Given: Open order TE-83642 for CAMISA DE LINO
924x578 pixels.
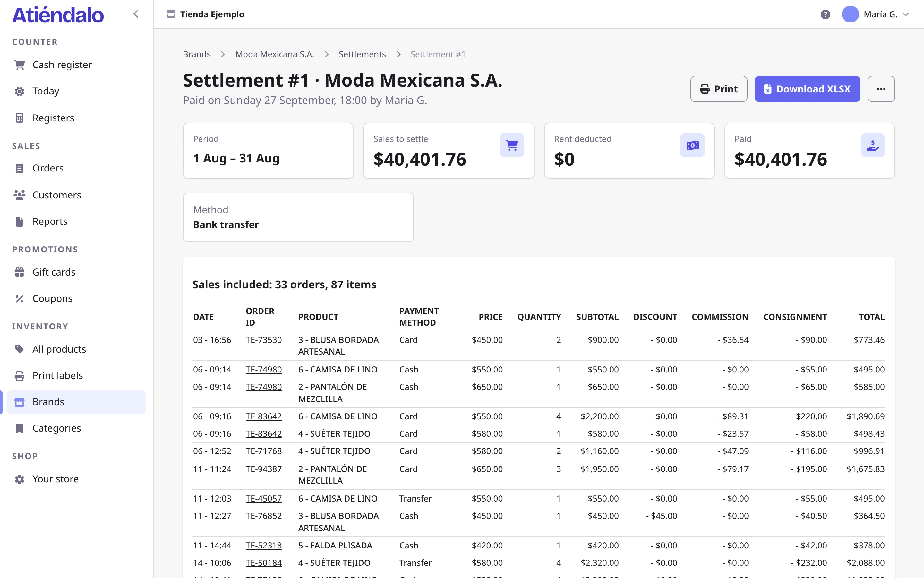Looking at the screenshot, I should tap(263, 416).
